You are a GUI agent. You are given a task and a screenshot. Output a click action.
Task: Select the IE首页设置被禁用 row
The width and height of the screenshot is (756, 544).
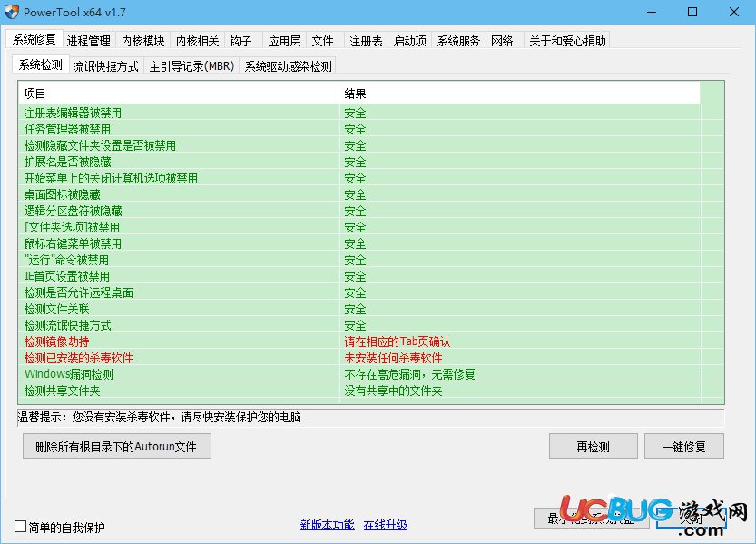(x=359, y=276)
